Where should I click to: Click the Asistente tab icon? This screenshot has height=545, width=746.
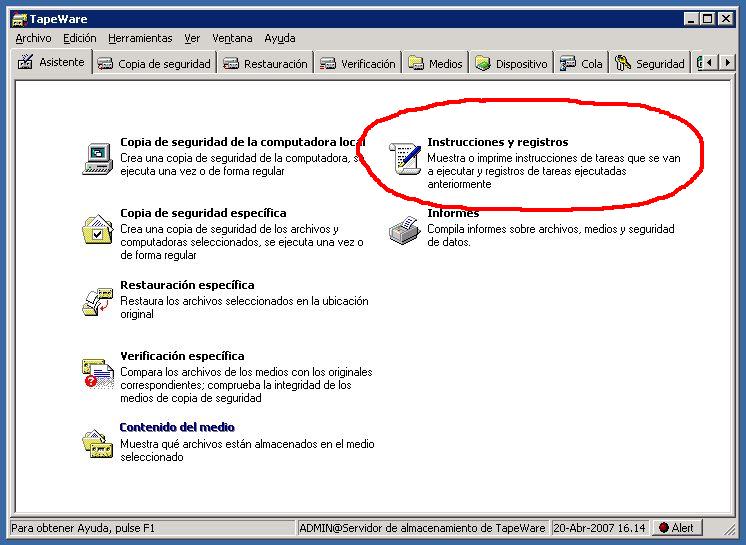tap(25, 62)
